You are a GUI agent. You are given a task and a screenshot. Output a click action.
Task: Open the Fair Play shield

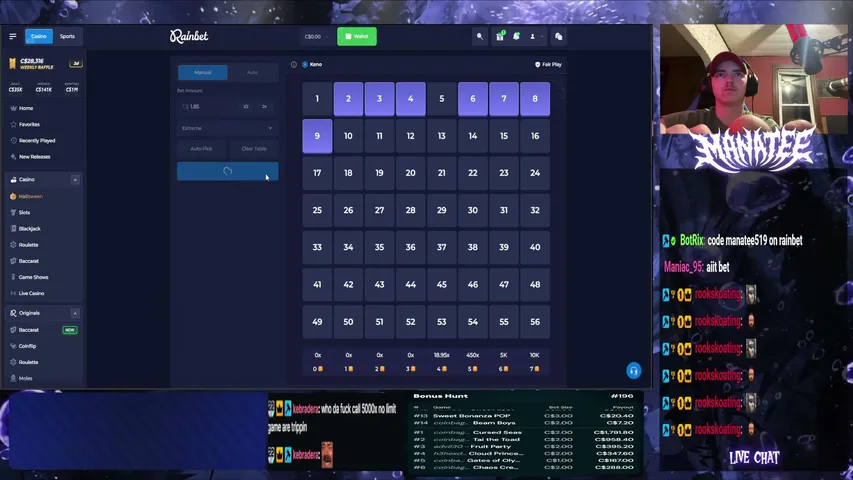pyautogui.click(x=548, y=64)
